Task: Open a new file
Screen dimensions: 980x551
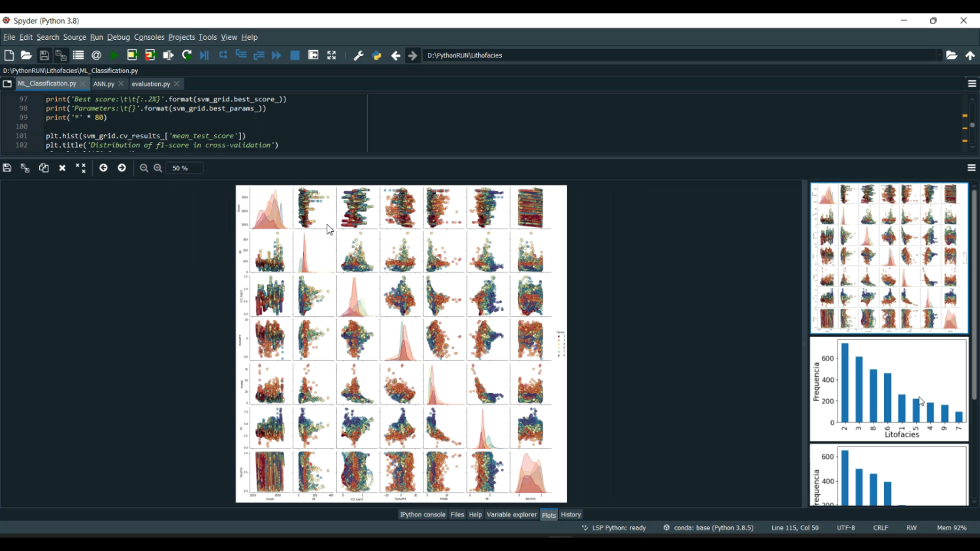Action: point(8,55)
